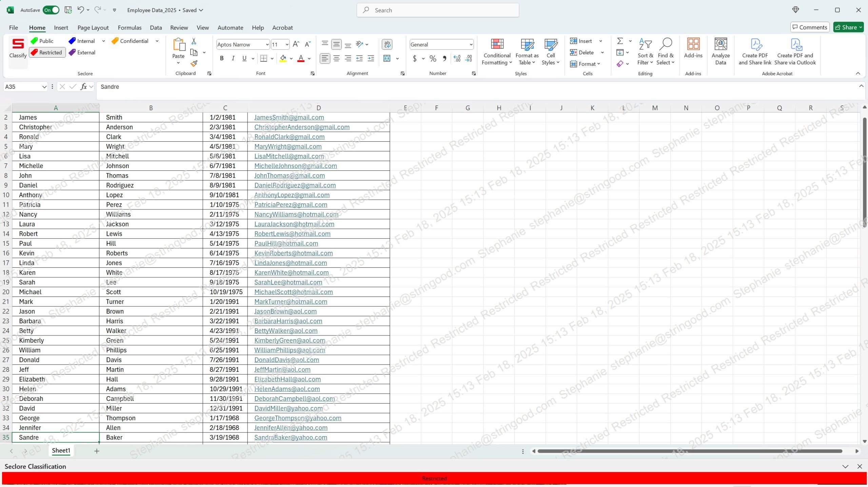
Task: Expand the General number format dropdown
Action: pyautogui.click(x=471, y=45)
